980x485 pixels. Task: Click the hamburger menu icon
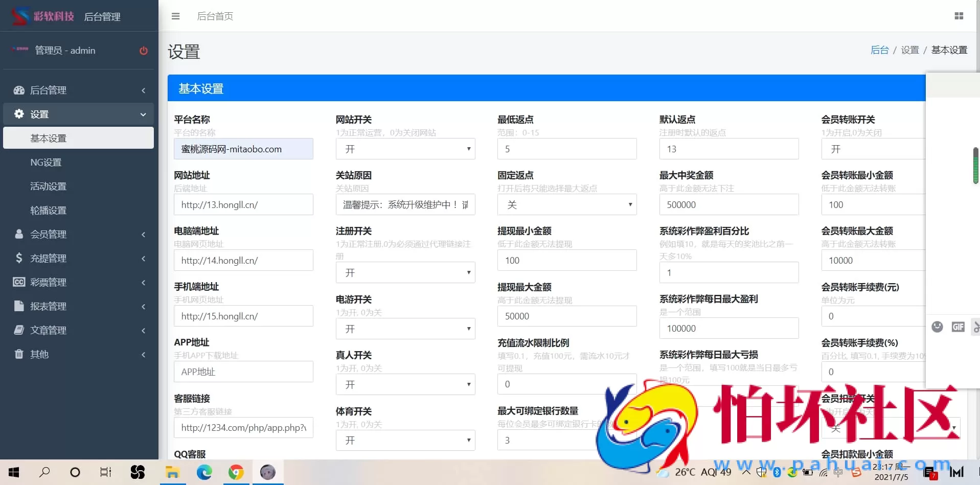175,16
